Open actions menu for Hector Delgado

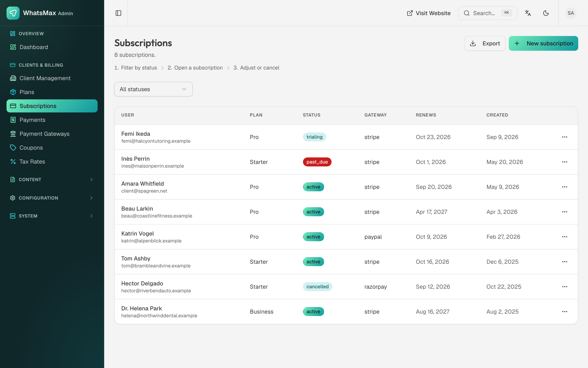[x=565, y=287]
